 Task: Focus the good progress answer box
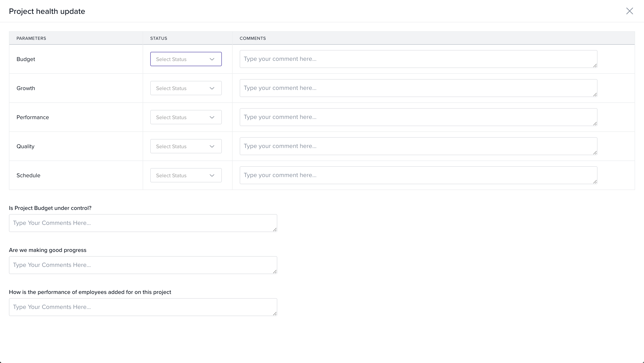coord(143,265)
